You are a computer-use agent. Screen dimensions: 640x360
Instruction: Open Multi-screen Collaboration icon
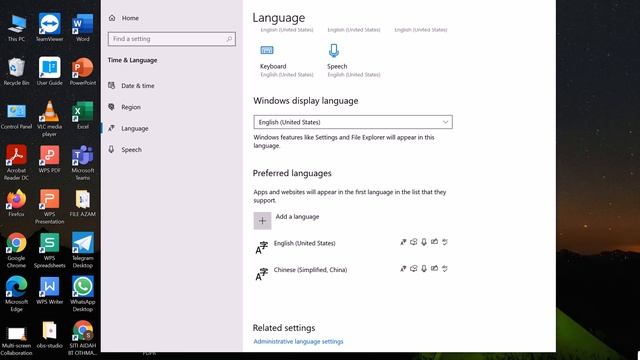click(16, 341)
